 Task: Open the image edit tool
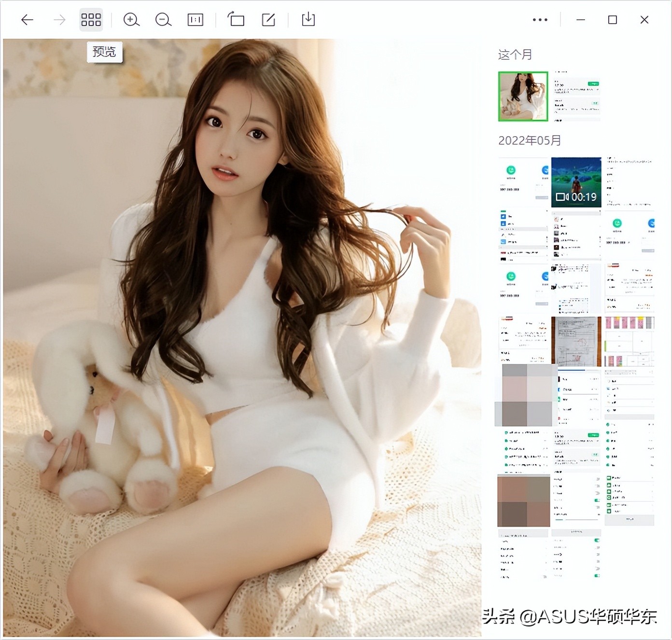click(268, 20)
